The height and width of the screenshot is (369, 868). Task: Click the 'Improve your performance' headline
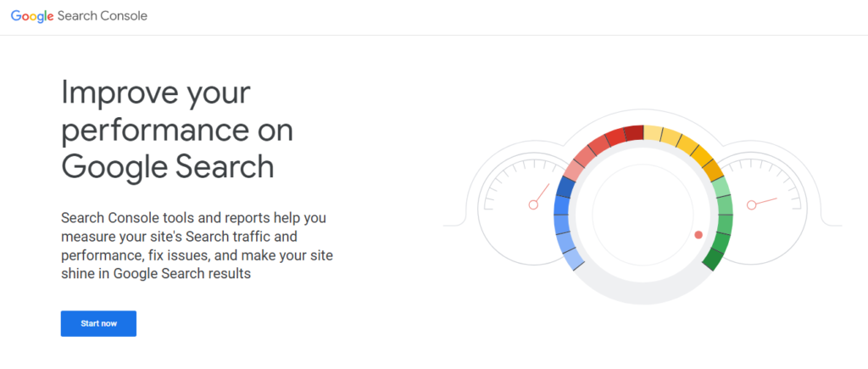point(177,130)
